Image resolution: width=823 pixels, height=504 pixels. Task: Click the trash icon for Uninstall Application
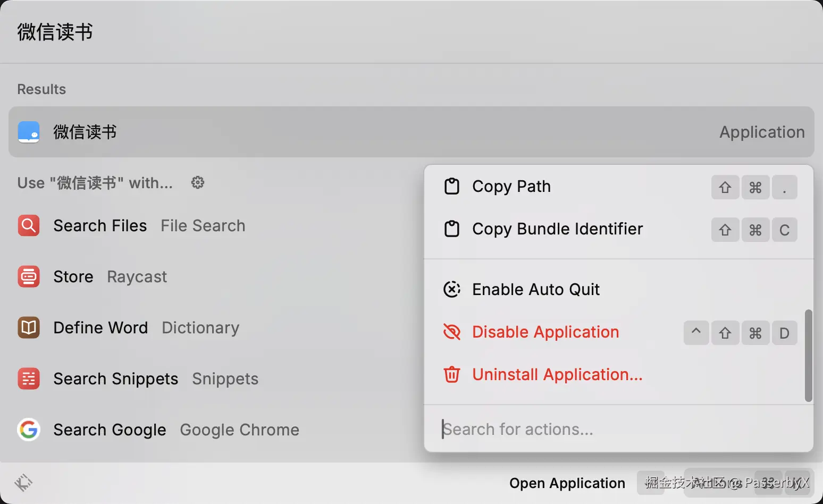pos(452,374)
